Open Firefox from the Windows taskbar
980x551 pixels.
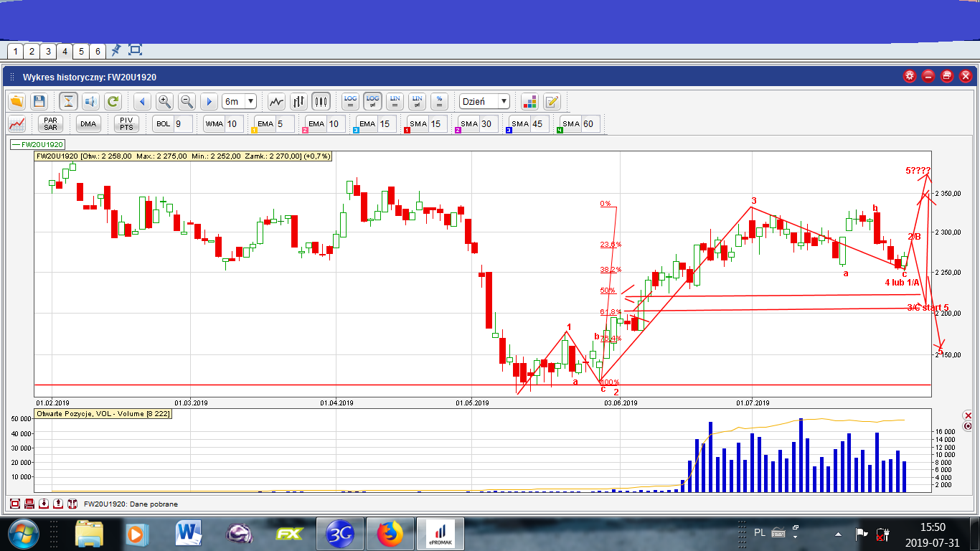[390, 533]
